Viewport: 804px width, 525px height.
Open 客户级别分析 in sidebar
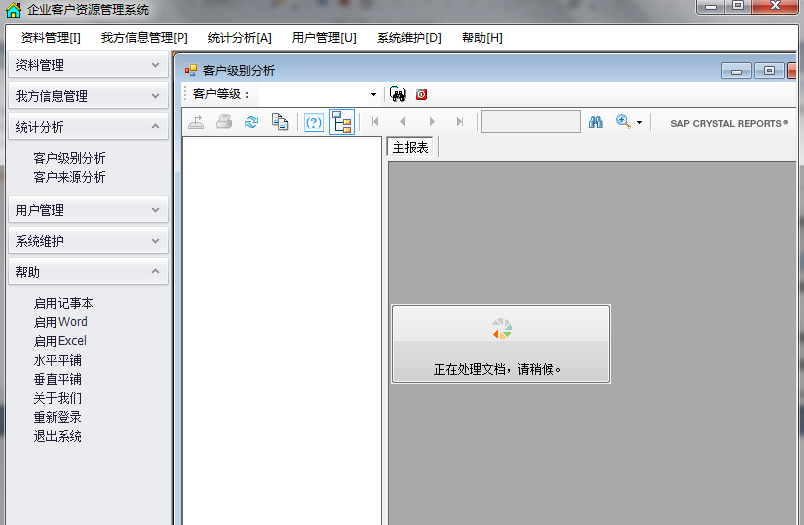point(69,158)
